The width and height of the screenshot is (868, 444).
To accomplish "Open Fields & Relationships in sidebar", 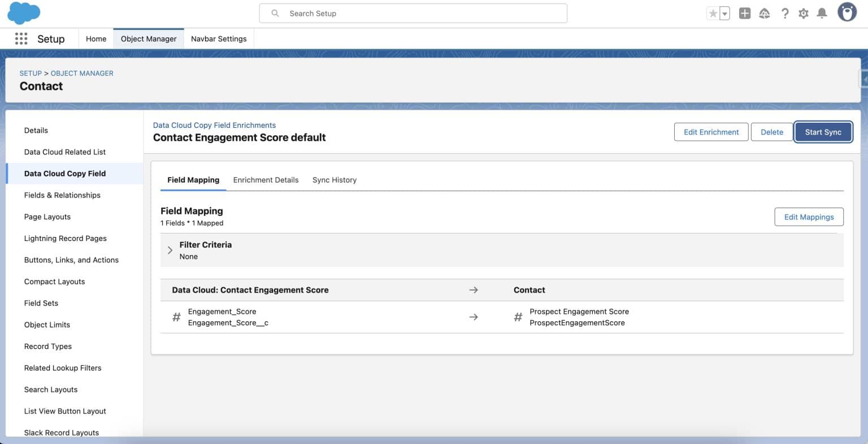I will click(62, 195).
